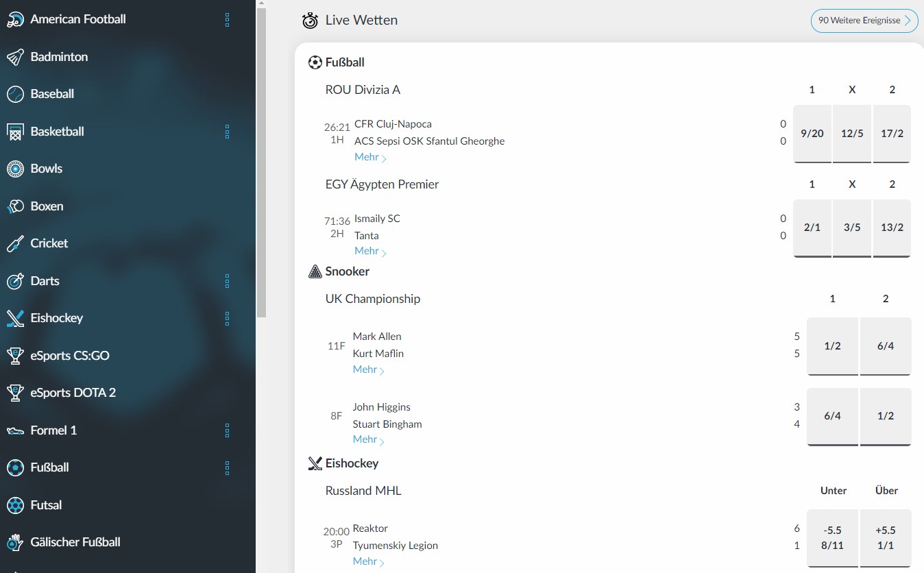
Task: Click the Fußball sidebar ball icon
Action: pos(15,467)
